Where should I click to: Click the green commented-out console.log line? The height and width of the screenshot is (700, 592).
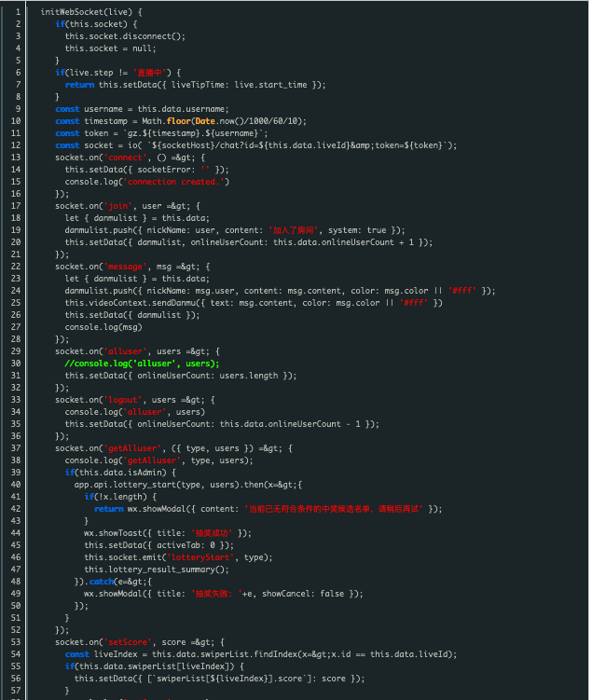142,364
